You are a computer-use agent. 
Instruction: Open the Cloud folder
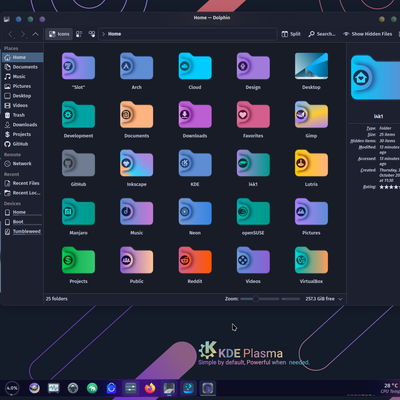(195, 66)
